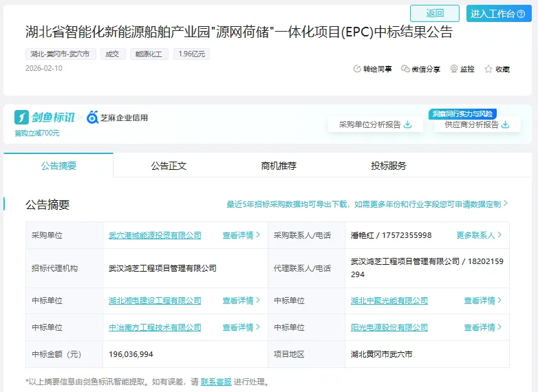Download 供应商分析报告 via download icon
Viewport: 538px width, 392px height.
[x=506, y=124]
